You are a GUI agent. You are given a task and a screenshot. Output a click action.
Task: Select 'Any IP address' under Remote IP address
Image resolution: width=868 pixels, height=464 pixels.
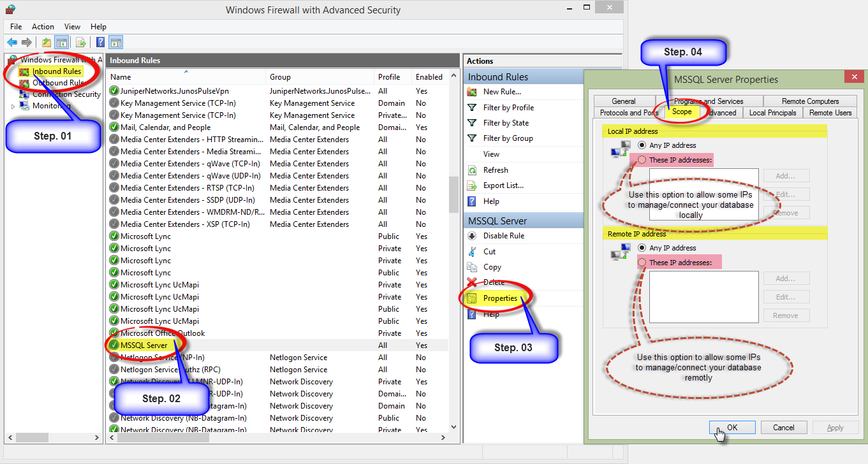tap(642, 248)
